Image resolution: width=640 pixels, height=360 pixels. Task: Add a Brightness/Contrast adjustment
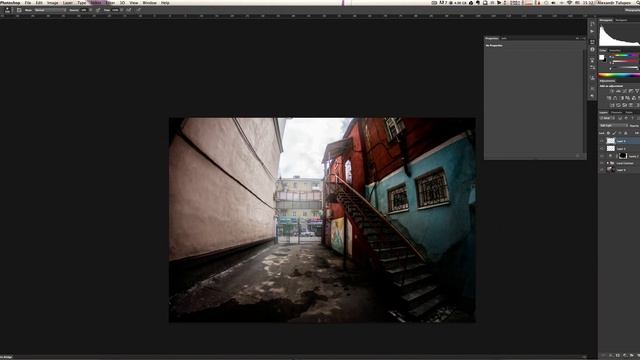point(611,91)
